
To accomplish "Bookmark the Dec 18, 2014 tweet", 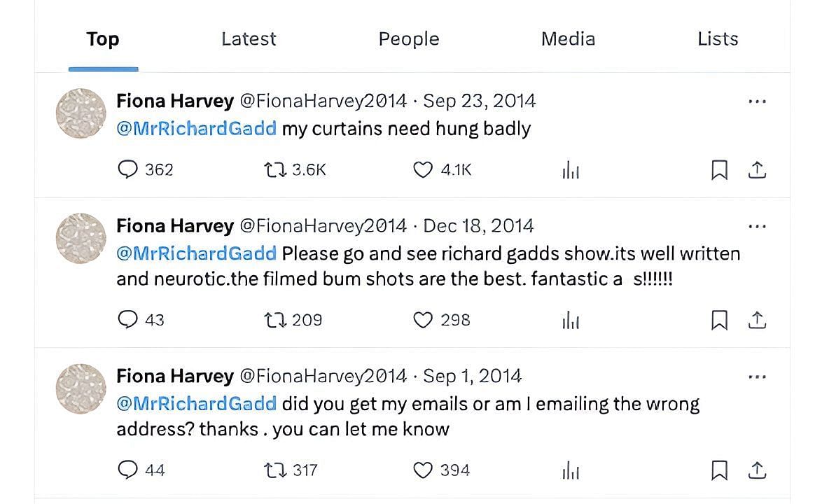I will (719, 320).
